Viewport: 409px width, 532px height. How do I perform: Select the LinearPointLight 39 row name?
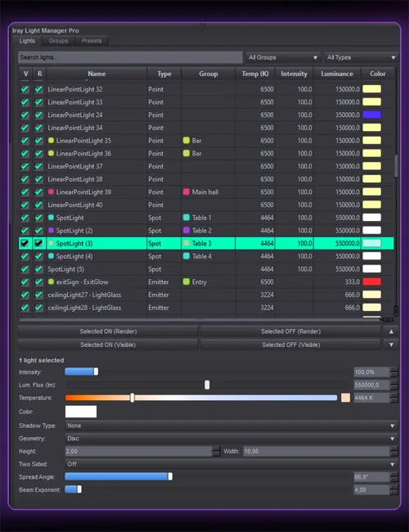tap(83, 192)
